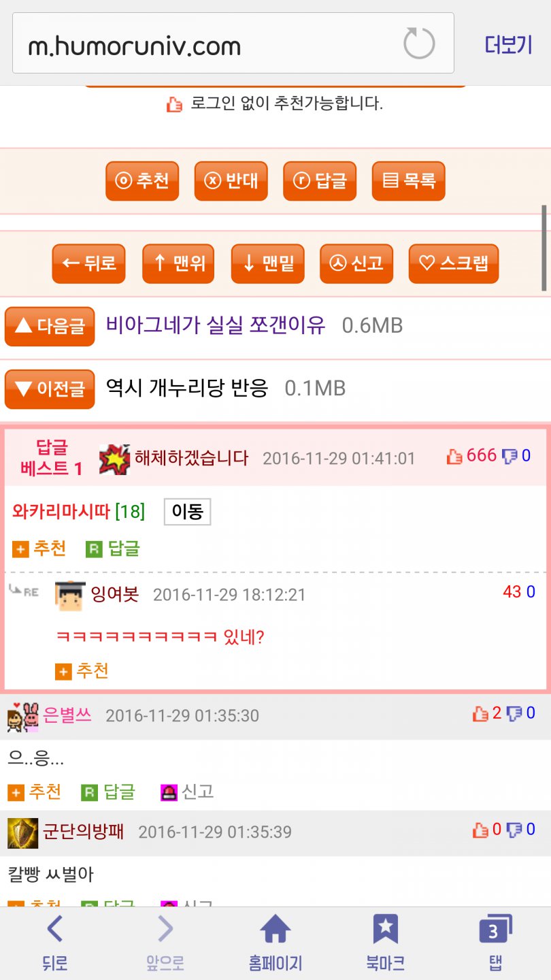Go to the previous post with 이전글
551x980 pixels.
(50, 389)
